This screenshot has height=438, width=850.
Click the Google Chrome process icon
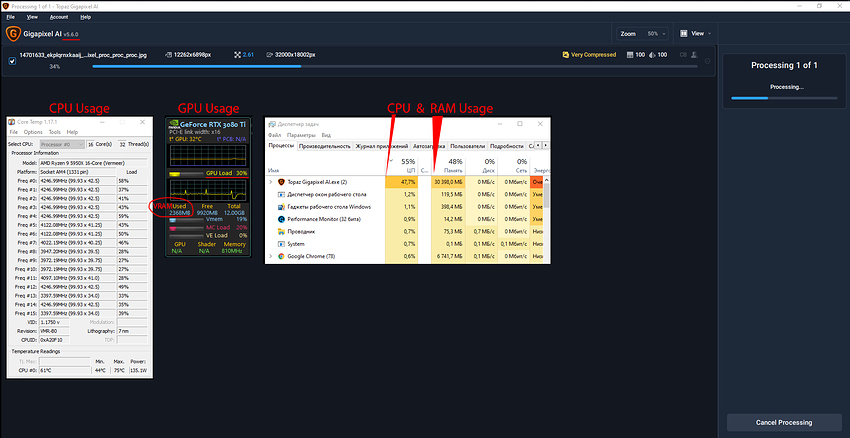281,256
